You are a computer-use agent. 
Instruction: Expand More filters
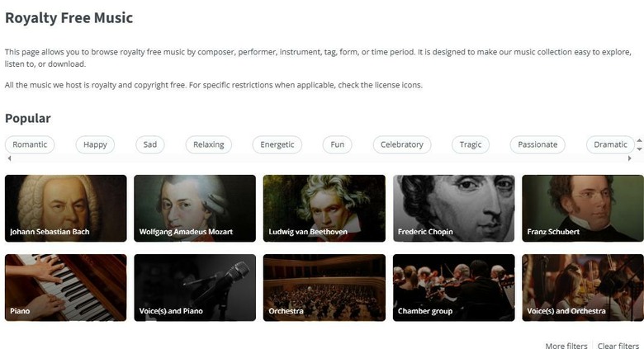click(x=566, y=346)
